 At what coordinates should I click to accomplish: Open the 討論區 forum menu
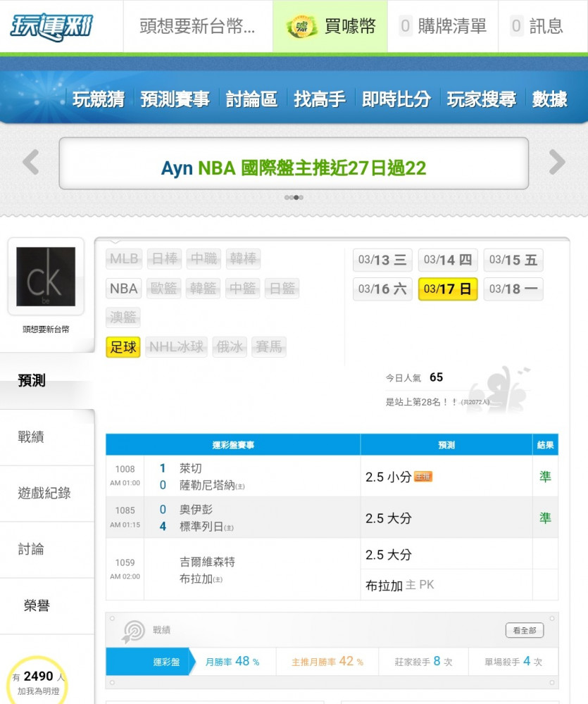coord(251,99)
